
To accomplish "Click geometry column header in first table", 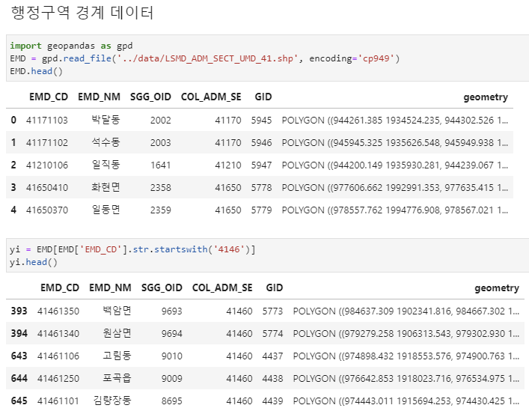I will (486, 97).
